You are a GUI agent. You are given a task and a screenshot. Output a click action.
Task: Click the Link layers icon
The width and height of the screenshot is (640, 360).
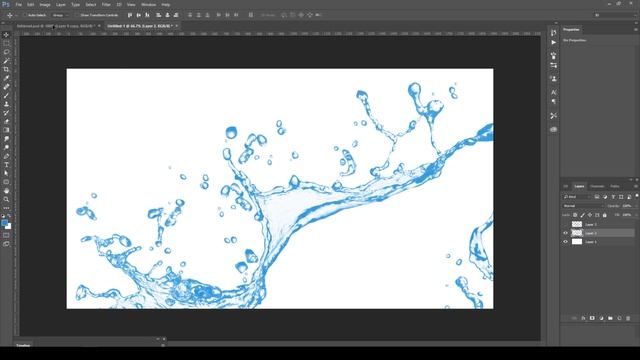574,318
